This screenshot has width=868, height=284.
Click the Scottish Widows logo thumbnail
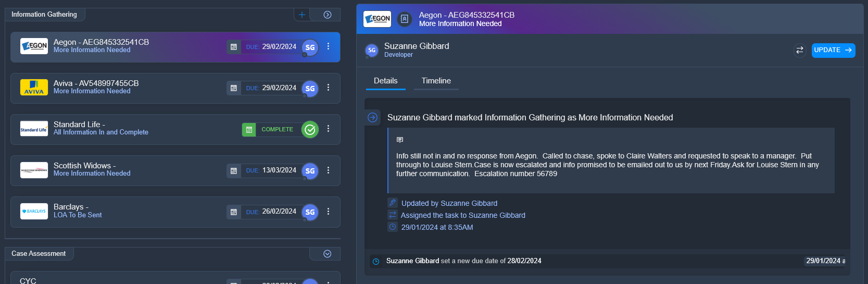pyautogui.click(x=34, y=170)
